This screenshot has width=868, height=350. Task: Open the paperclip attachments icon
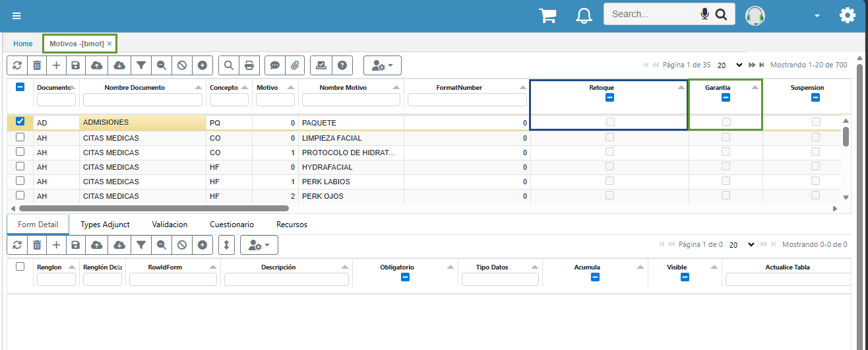click(x=295, y=65)
